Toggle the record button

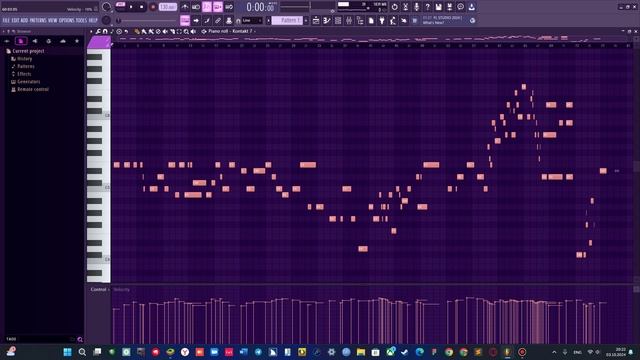pos(153,7)
